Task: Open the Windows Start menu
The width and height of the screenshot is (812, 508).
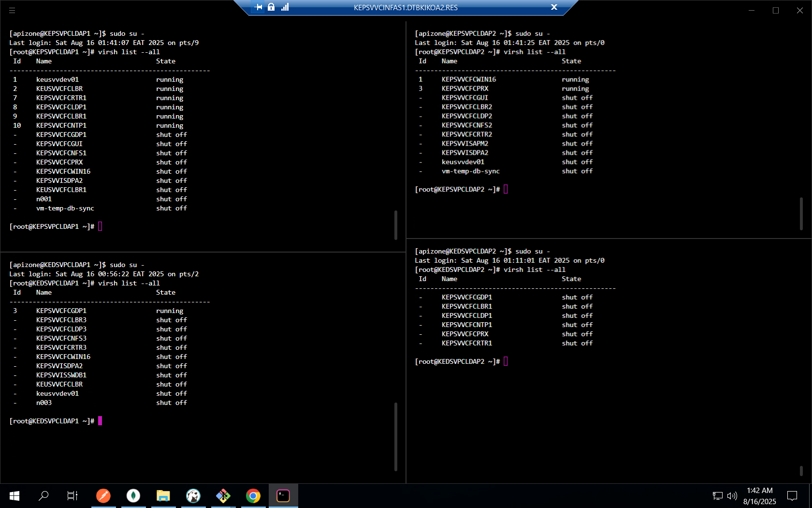Action: [14, 495]
